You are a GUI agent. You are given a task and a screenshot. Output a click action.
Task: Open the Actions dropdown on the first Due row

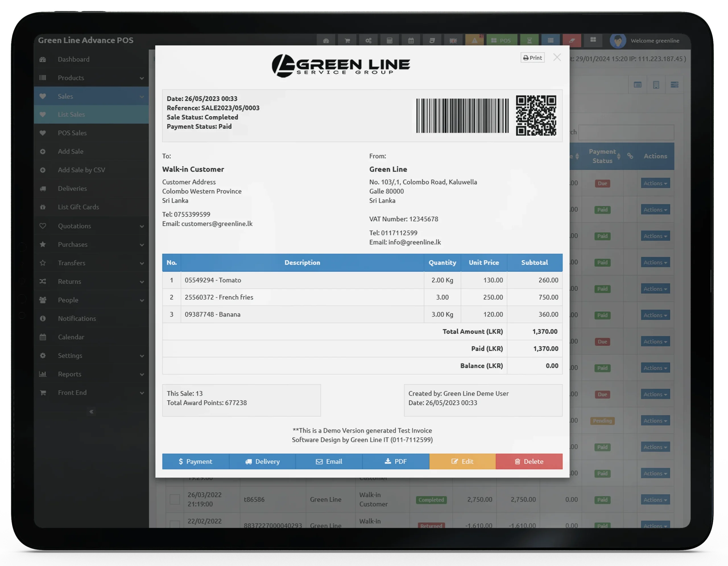(655, 183)
